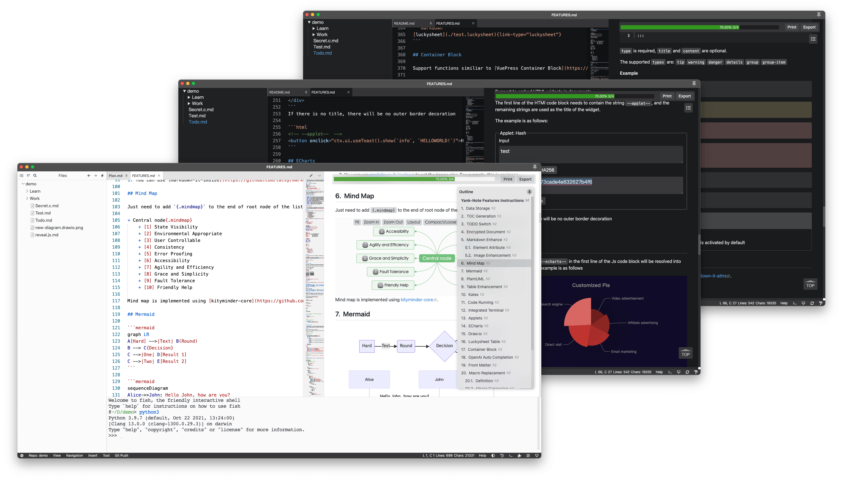Click the sort files icon in the sidebar header
This screenshot has width=841, height=504.
(x=28, y=176)
